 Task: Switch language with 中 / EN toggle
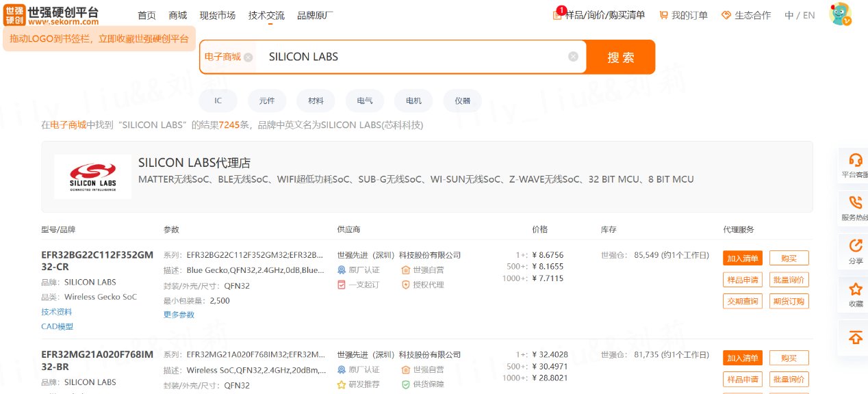click(x=800, y=15)
